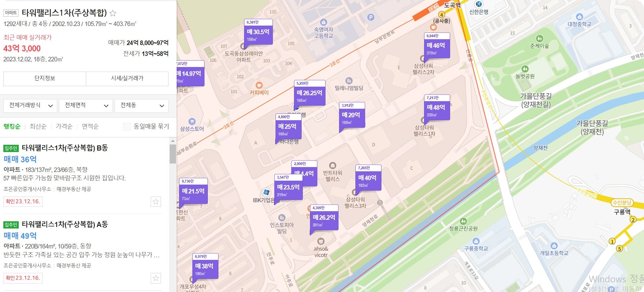Open 단지정보 tab
Screen dimensions: 644x292
[45, 79]
